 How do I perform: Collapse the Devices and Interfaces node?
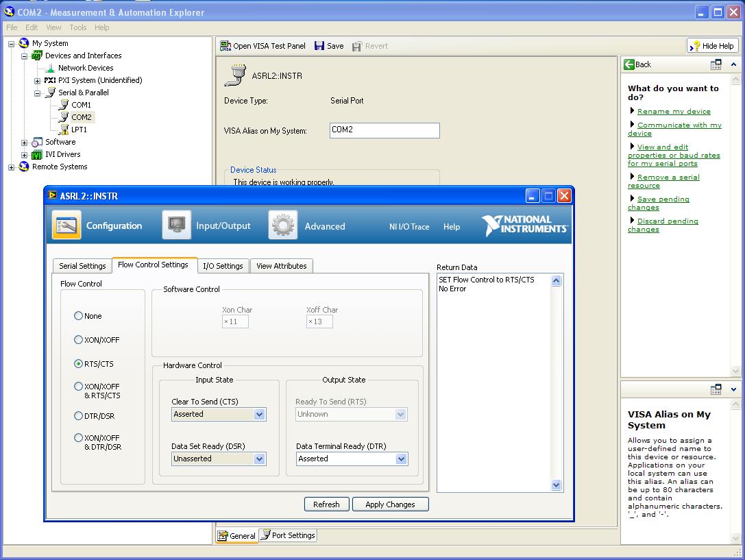click(x=24, y=56)
